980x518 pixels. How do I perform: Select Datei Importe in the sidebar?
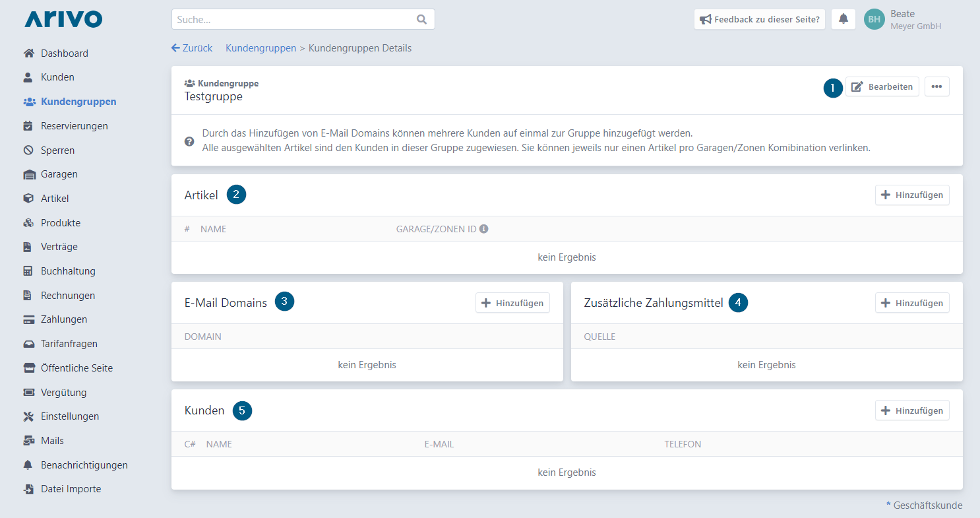click(71, 489)
